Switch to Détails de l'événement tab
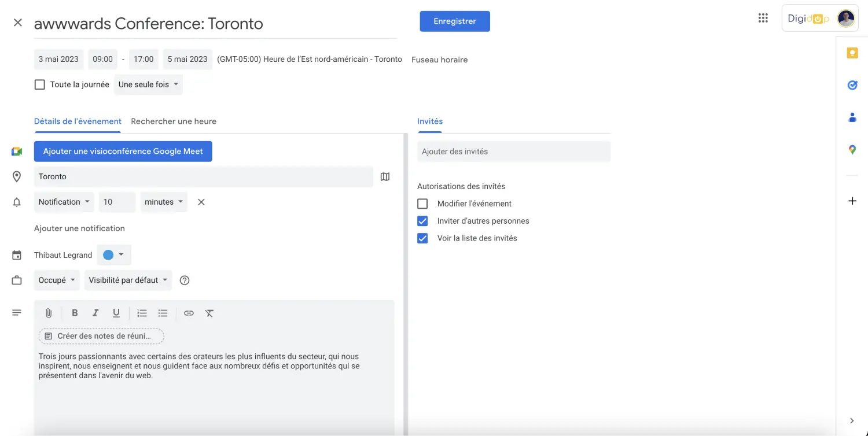This screenshot has width=868, height=436. click(x=78, y=121)
